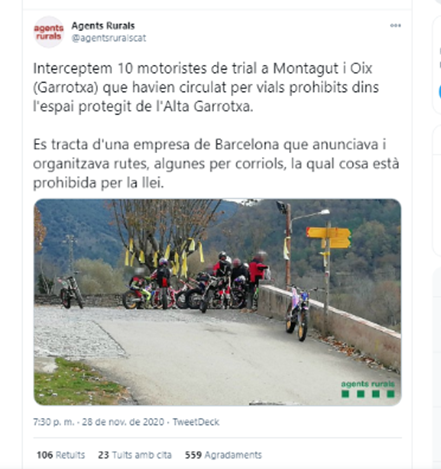Viewport: 441px width, 469px height.
Task: Click the TweetDeck source link
Action: [x=196, y=422]
